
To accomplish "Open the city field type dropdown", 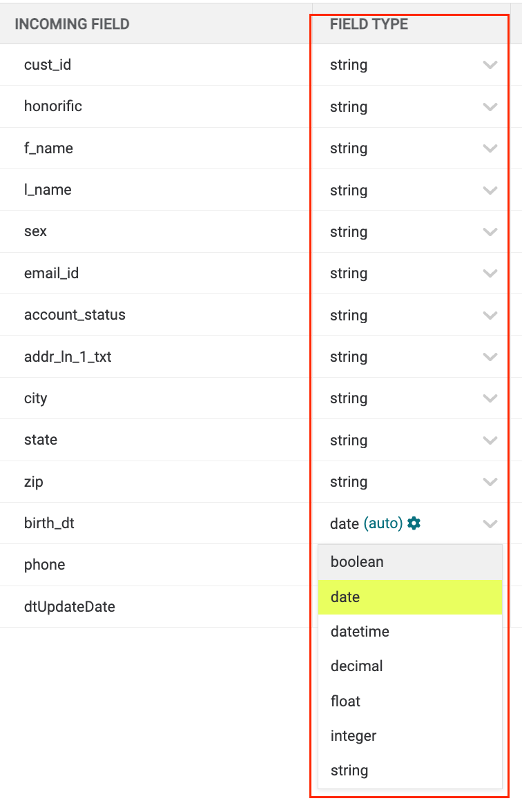I will (490, 398).
